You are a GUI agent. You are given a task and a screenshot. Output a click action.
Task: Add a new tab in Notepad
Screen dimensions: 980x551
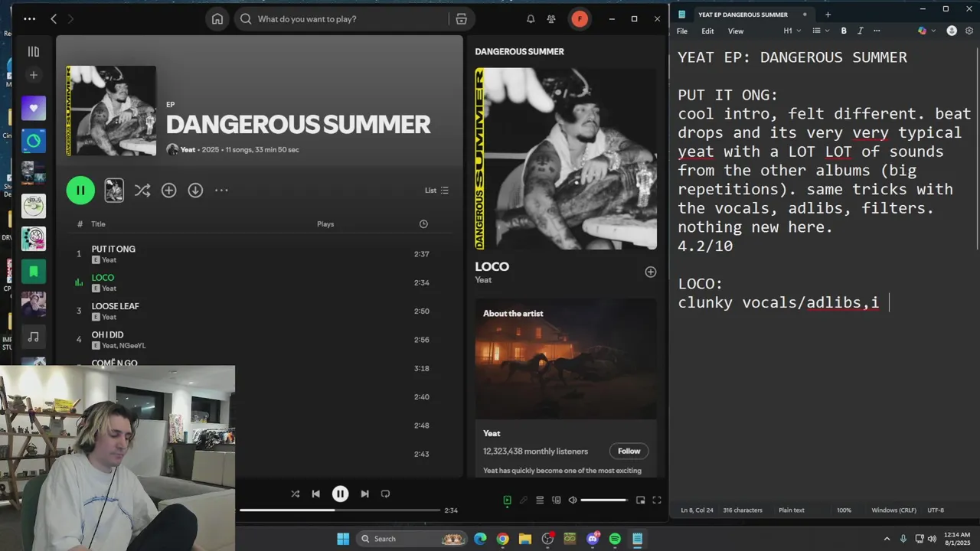(828, 15)
